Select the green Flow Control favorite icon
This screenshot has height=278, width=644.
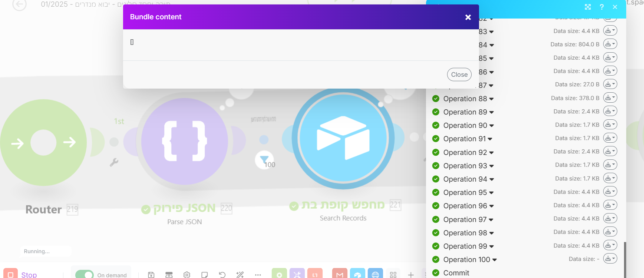click(x=279, y=274)
